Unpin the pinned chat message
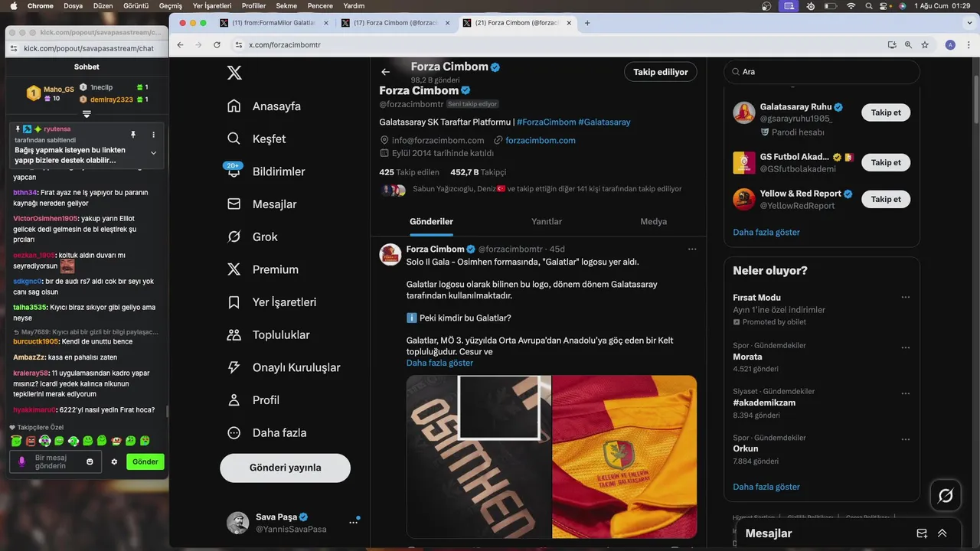Image resolution: width=980 pixels, height=551 pixels. point(132,135)
